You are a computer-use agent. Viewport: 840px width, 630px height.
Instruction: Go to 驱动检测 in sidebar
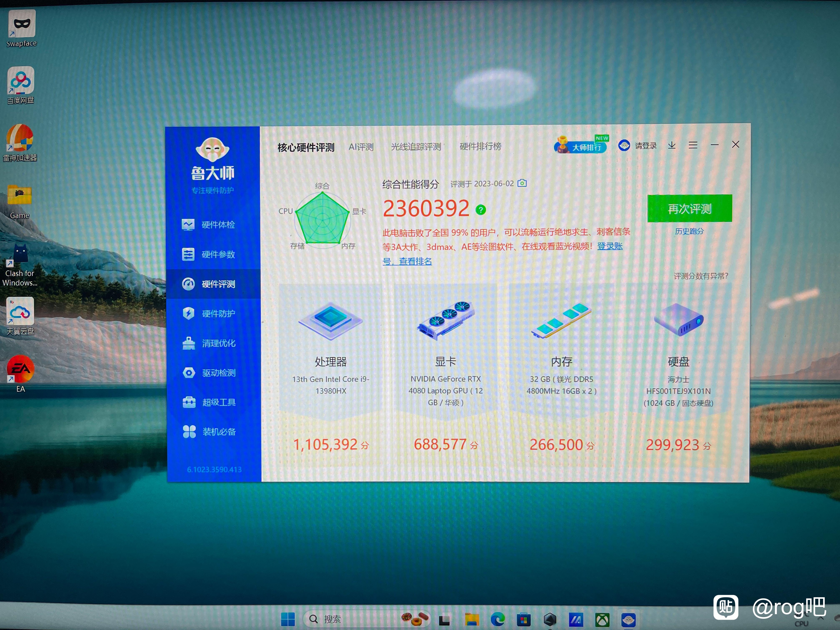pyautogui.click(x=213, y=372)
